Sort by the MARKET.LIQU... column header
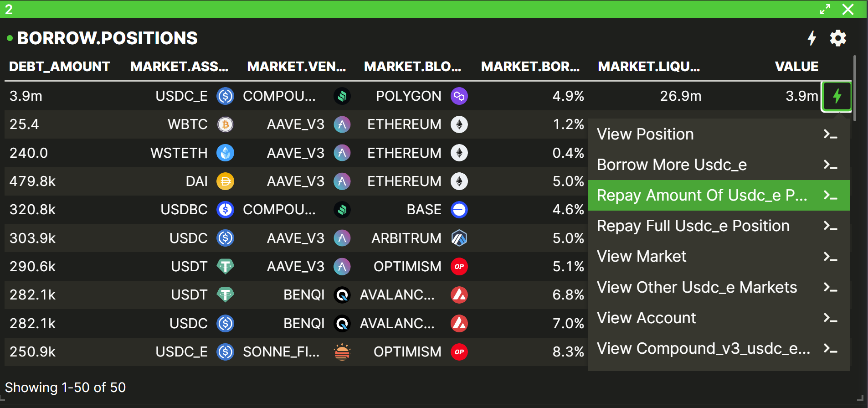868x408 pixels. 649,67
